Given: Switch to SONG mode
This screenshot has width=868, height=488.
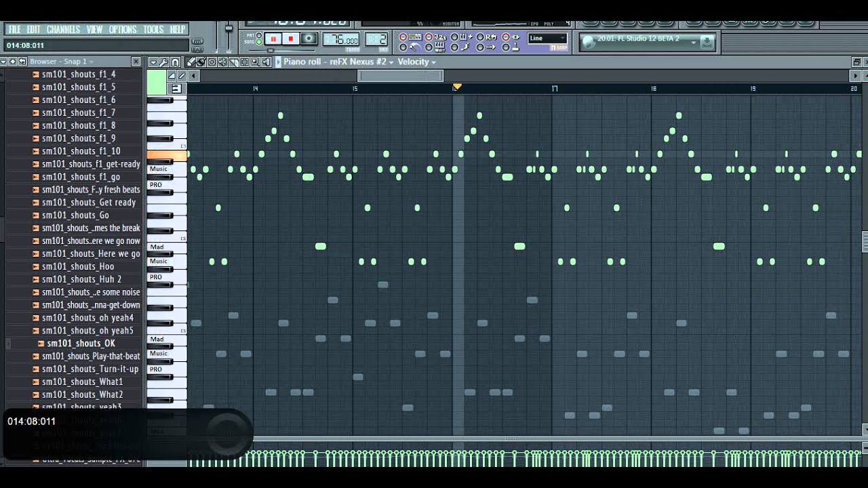Looking at the screenshot, I should point(259,41).
